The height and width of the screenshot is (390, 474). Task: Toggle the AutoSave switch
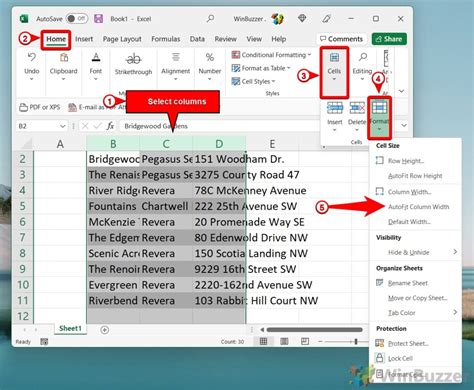point(77,19)
